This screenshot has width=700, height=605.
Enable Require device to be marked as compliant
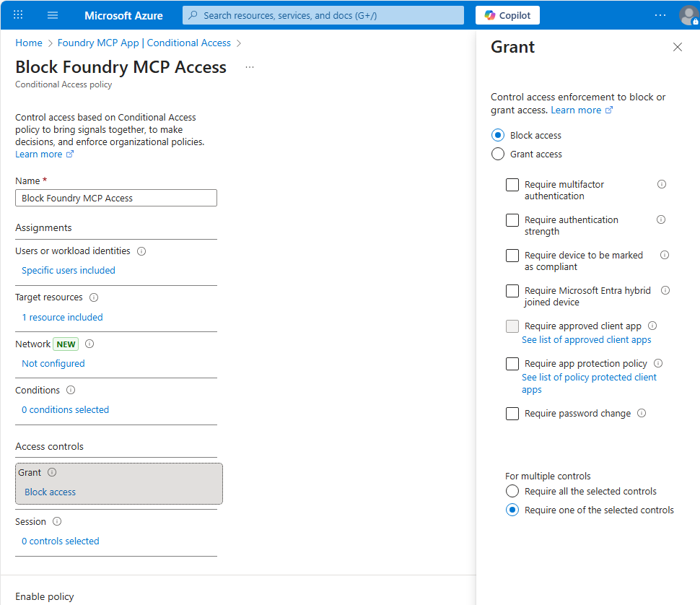[x=512, y=255]
